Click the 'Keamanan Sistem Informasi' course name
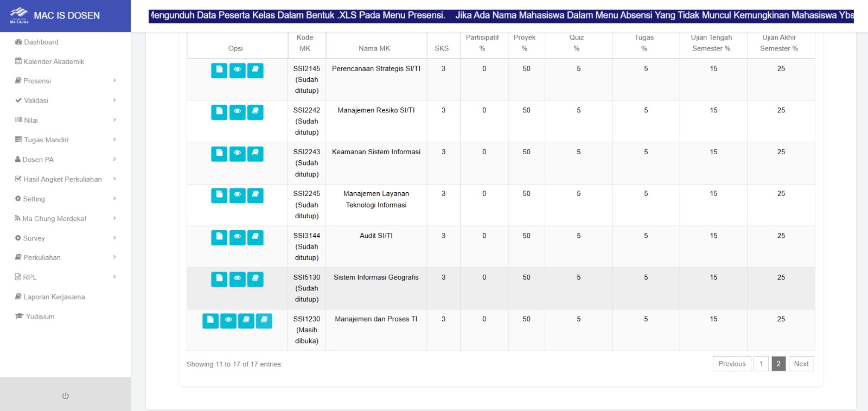The image size is (868, 411). pyautogui.click(x=376, y=152)
